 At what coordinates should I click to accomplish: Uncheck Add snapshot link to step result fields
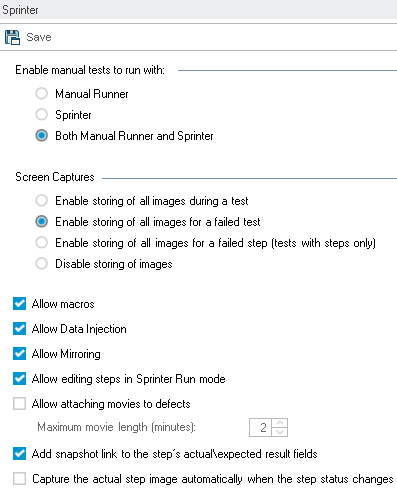pyautogui.click(x=19, y=454)
